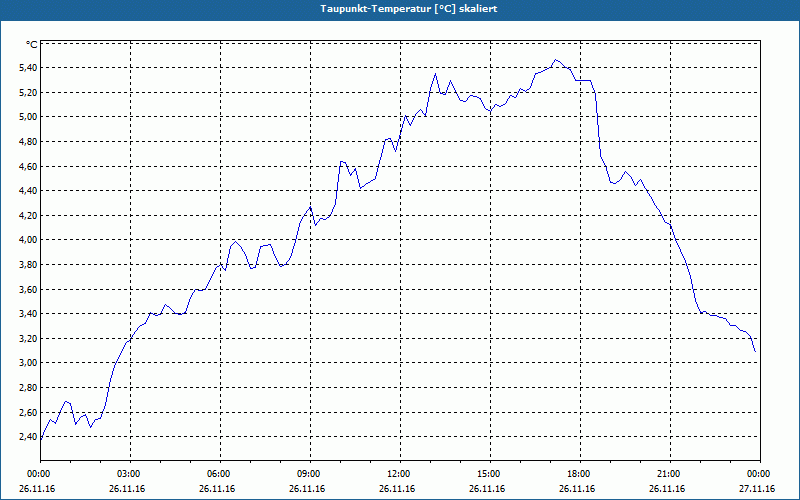800x500 pixels.
Task: Click the 06:00 time axis label
Action: [x=220, y=474]
